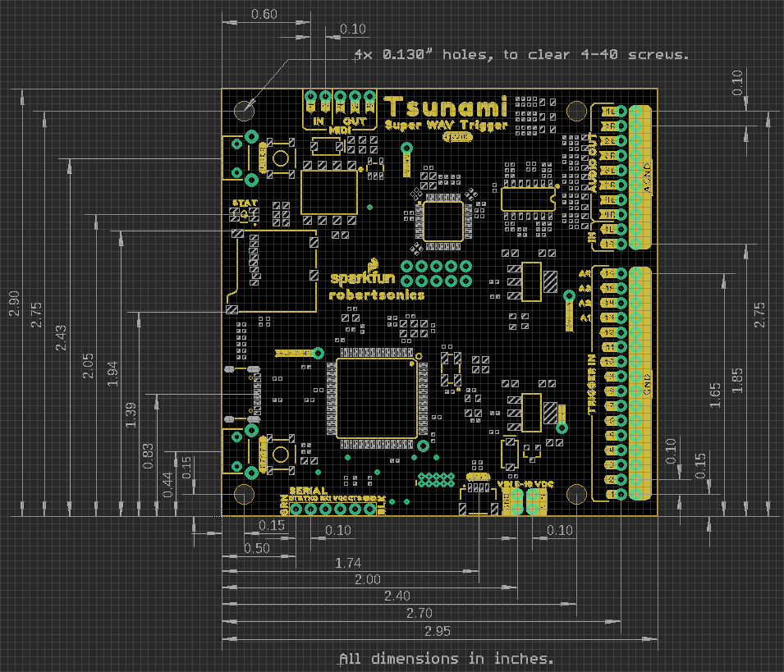Select the 1.65 dimension value
Viewport: 784px width, 672px height.
pos(716,395)
